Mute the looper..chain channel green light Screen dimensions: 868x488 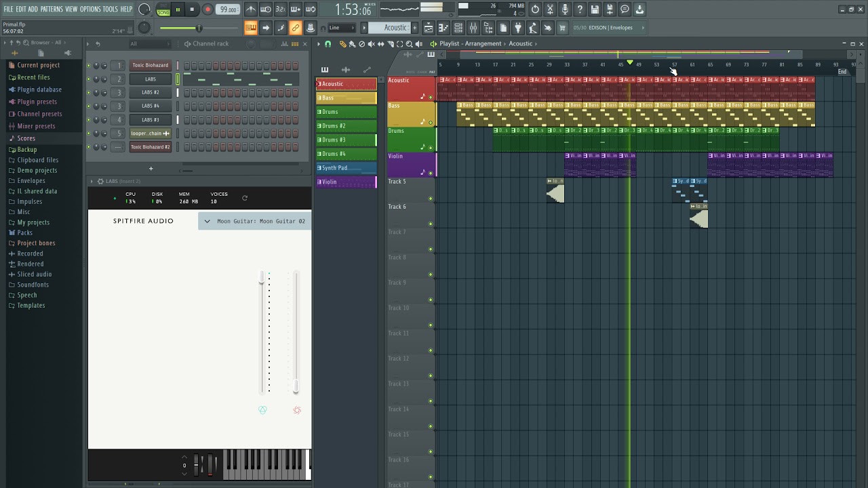88,134
